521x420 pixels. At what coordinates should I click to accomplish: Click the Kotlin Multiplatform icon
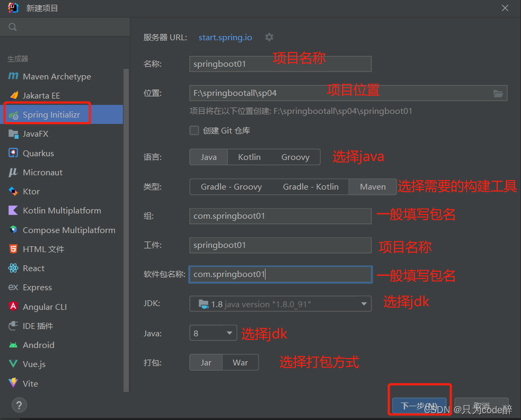13,210
